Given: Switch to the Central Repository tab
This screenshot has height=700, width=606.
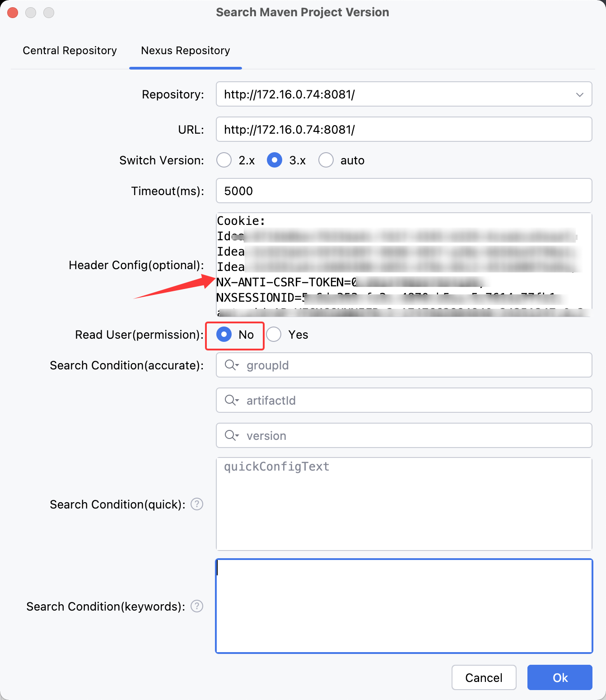Looking at the screenshot, I should tap(70, 51).
